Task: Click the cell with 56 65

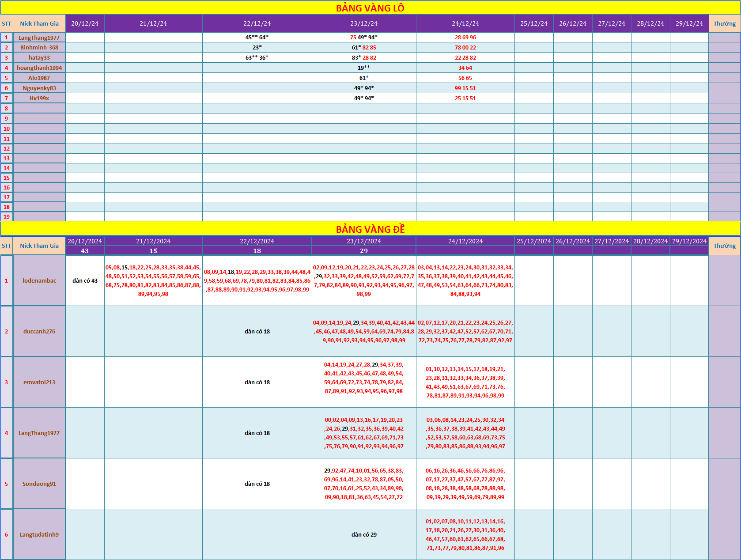Action: pyautogui.click(x=465, y=78)
